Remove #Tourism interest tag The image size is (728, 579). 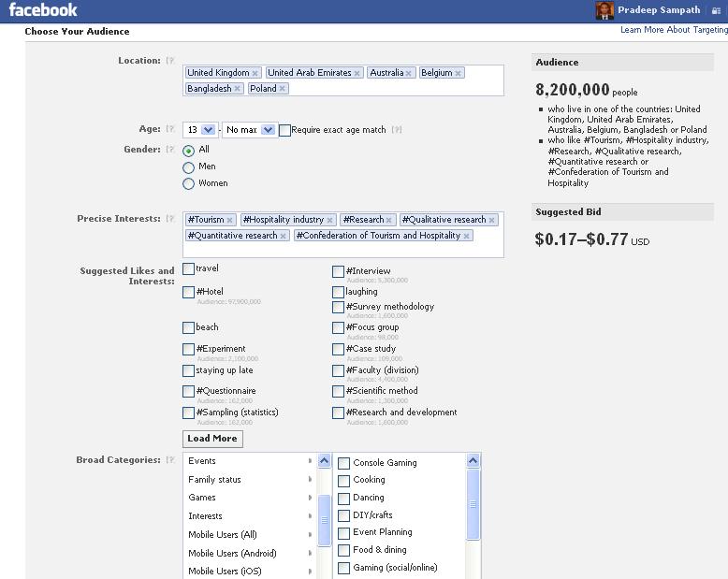click(x=230, y=220)
